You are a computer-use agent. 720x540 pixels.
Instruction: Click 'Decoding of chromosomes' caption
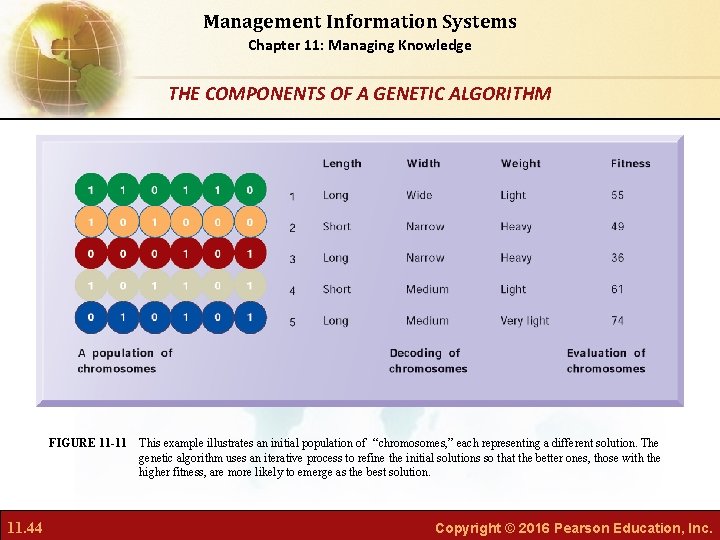(428, 360)
